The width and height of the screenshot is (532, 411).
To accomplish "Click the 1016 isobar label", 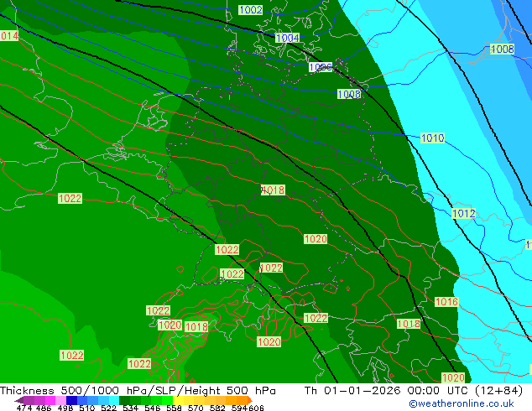I will 446,302.
